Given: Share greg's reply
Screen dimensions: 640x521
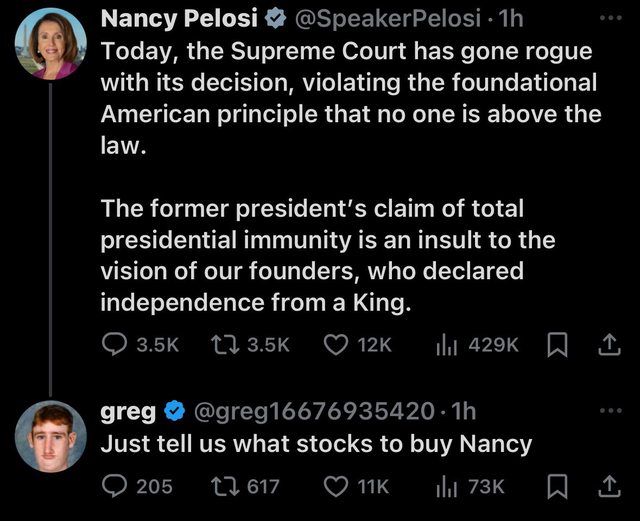Looking at the screenshot, I should click(608, 486).
